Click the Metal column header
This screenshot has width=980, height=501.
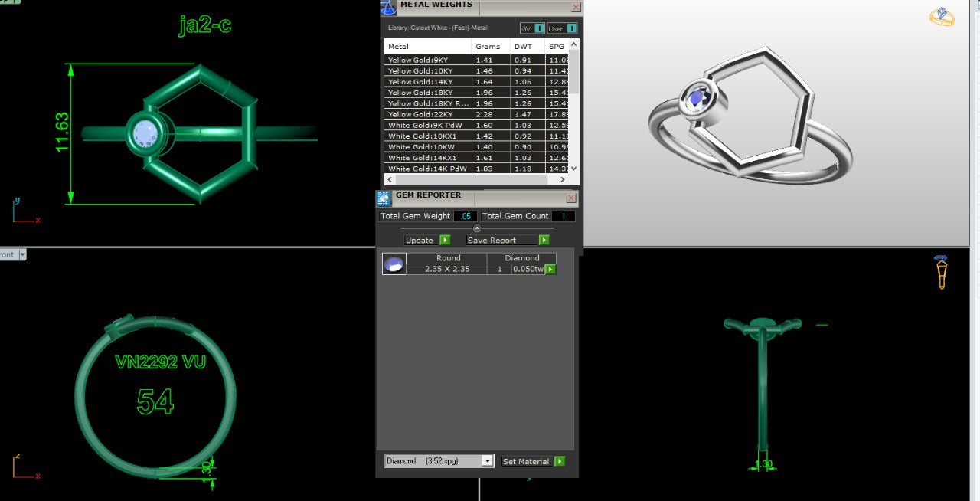point(427,47)
